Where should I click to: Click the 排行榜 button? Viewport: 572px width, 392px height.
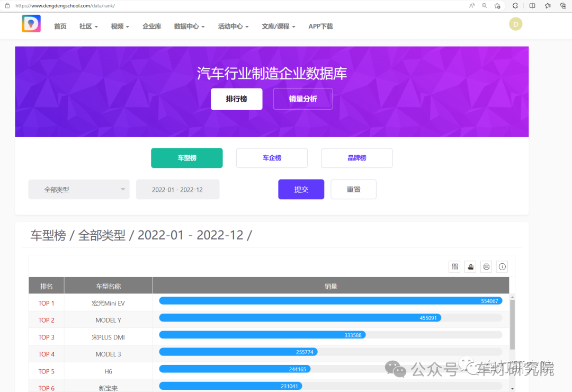(x=236, y=99)
